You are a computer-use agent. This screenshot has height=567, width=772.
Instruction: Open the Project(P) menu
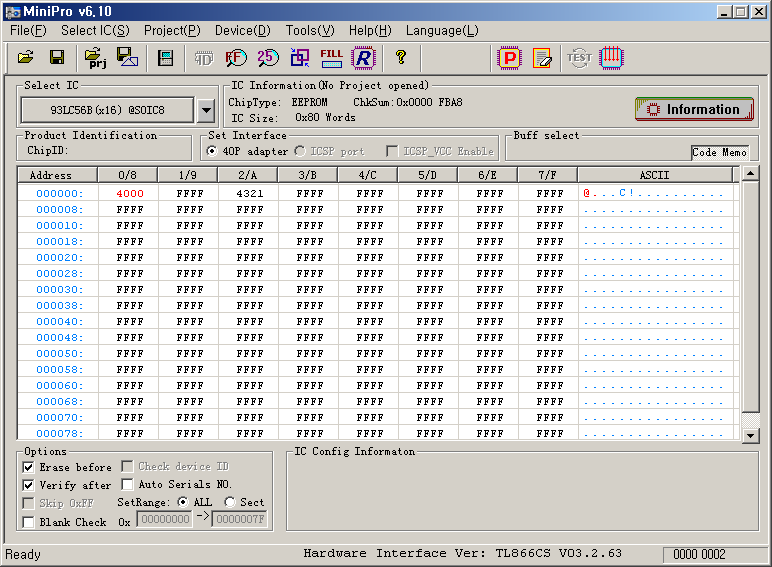point(172,31)
